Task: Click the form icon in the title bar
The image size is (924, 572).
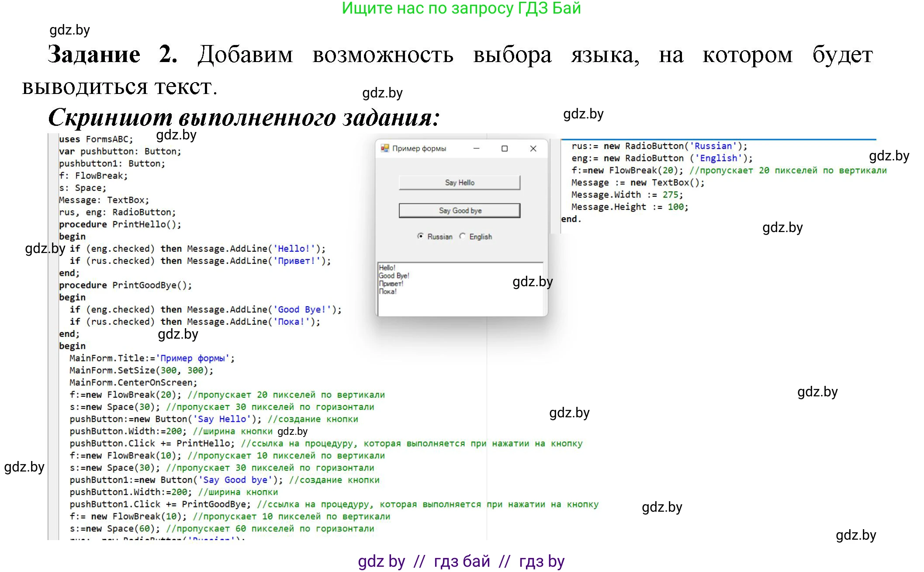Action: [384, 148]
